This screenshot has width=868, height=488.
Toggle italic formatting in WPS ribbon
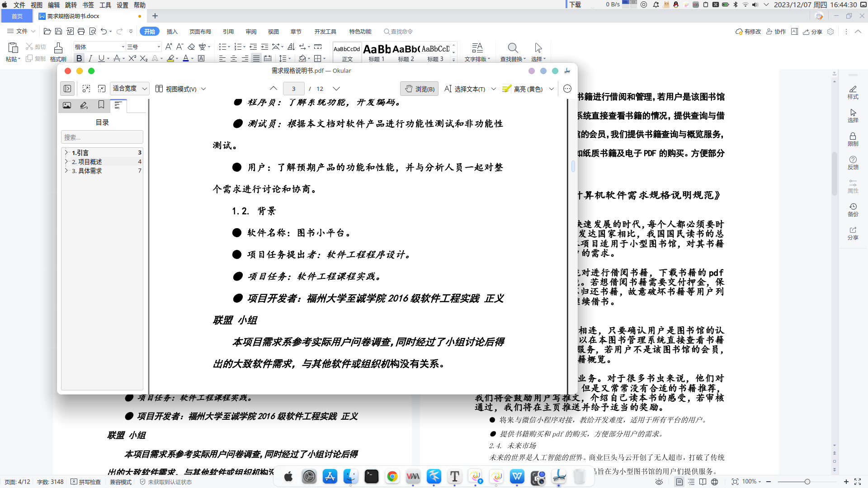click(90, 58)
